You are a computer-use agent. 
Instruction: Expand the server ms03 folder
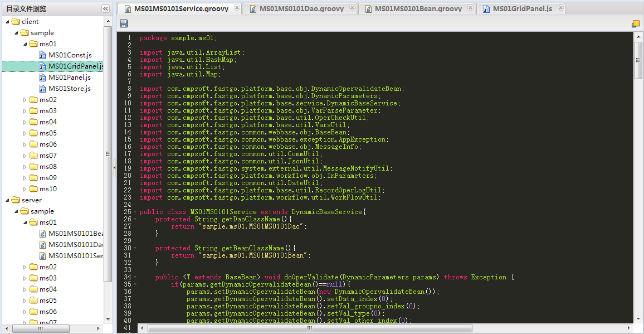[x=25, y=278]
